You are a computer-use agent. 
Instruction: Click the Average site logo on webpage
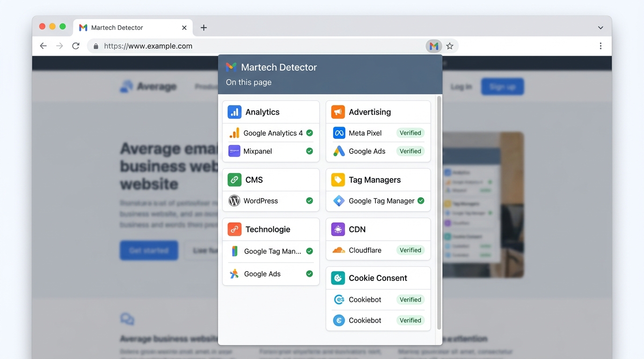coord(148,86)
